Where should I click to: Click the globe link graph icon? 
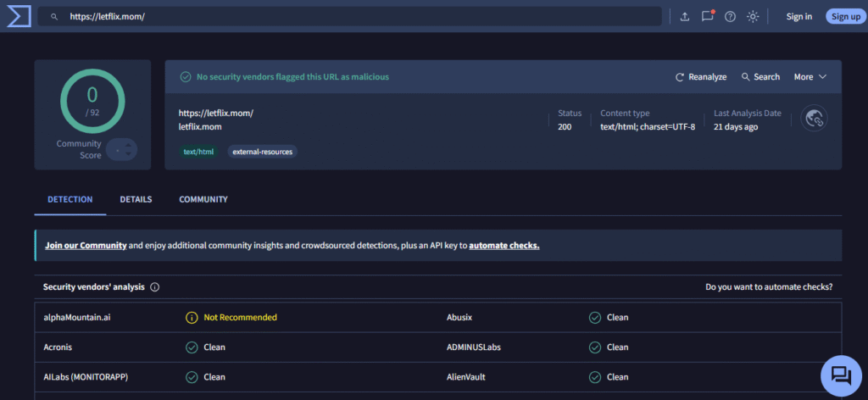pyautogui.click(x=814, y=119)
